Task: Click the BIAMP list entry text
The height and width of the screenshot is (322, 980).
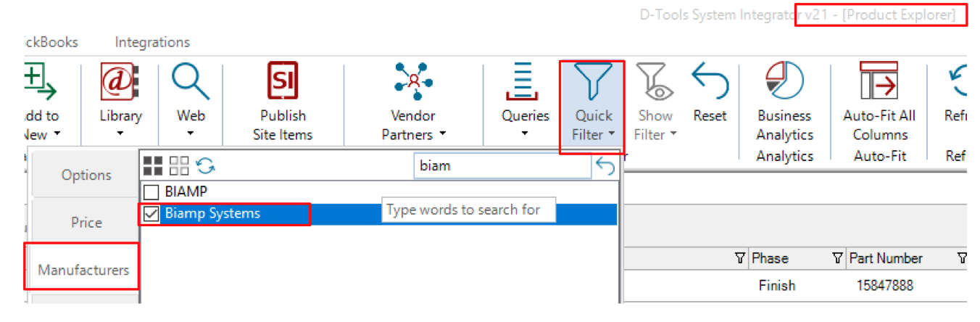Action: (186, 192)
